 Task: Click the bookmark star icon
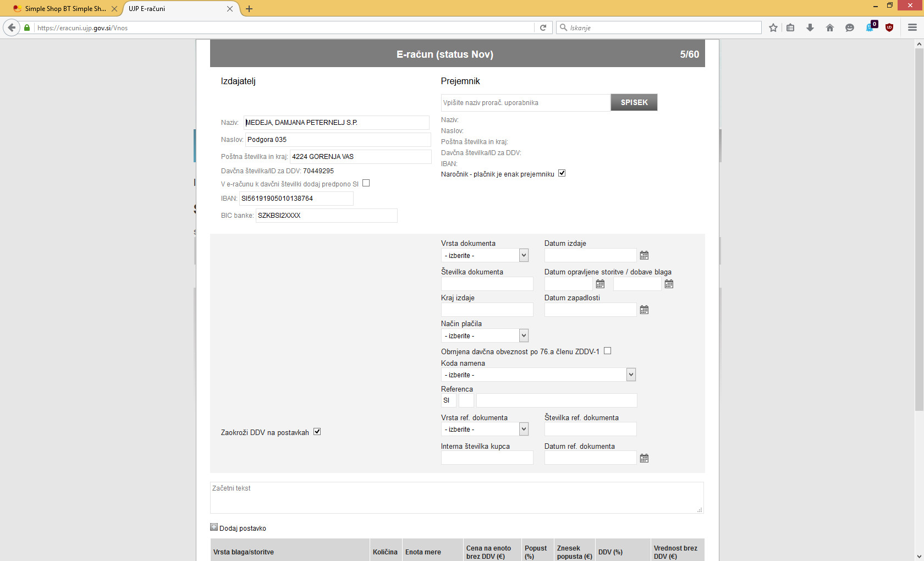click(x=773, y=28)
